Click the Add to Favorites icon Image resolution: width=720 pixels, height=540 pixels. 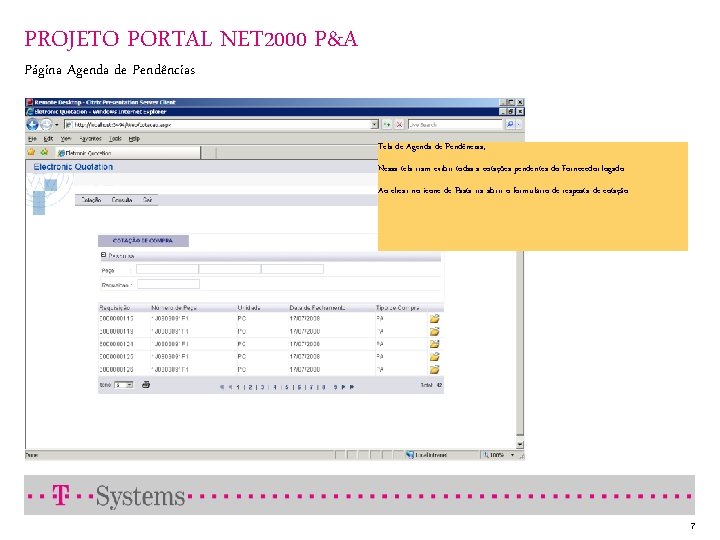tap(44, 152)
